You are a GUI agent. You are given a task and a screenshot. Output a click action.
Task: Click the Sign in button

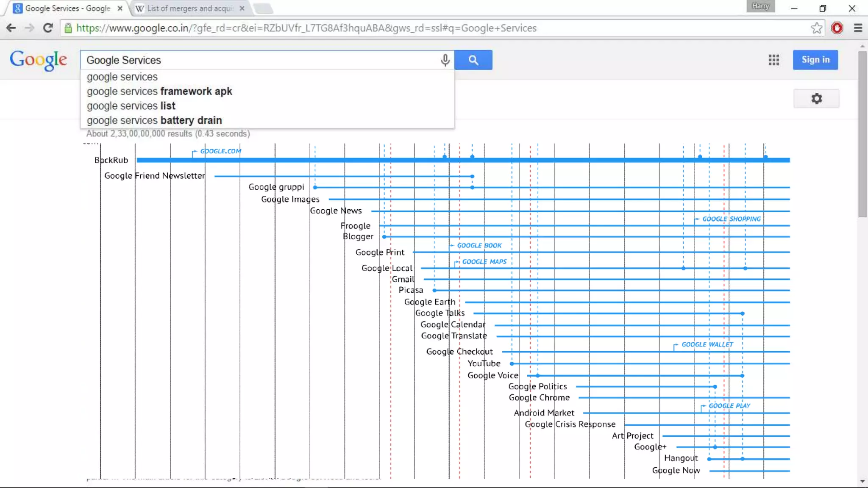coord(815,60)
